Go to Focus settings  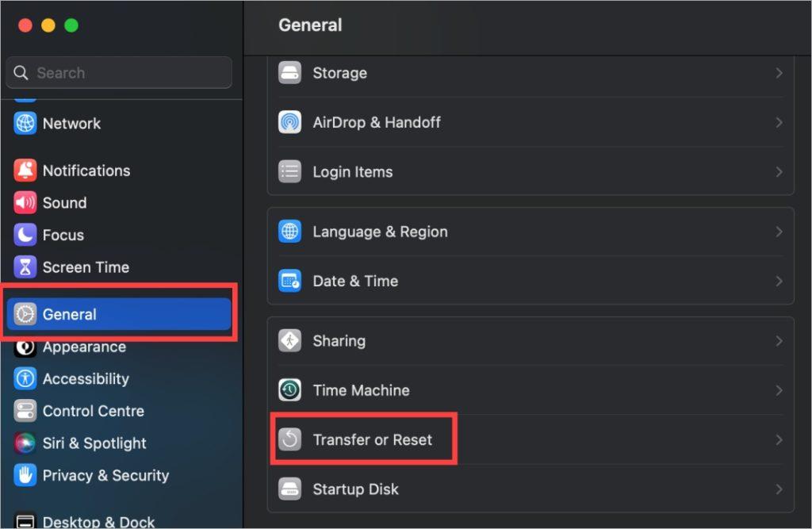[x=119, y=235]
